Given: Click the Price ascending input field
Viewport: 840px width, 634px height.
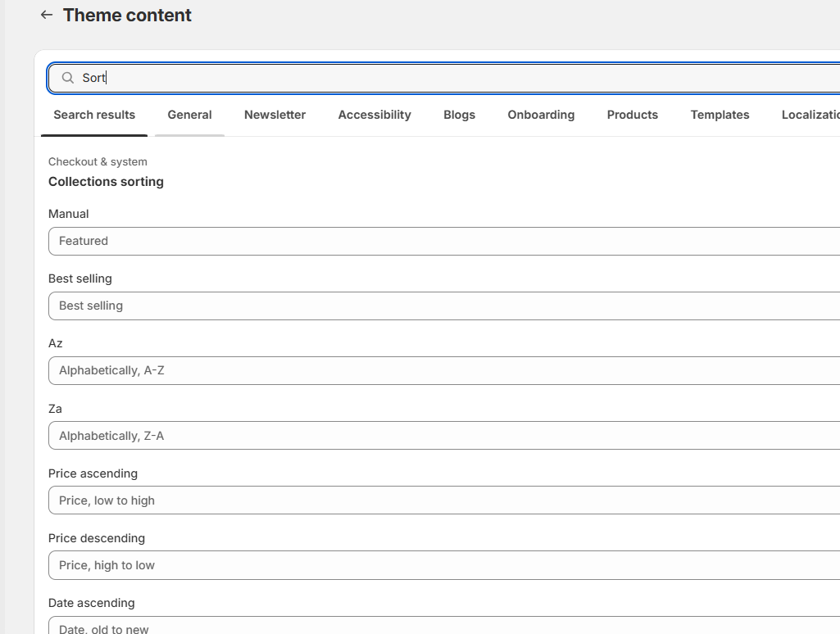Looking at the screenshot, I should (x=443, y=500).
